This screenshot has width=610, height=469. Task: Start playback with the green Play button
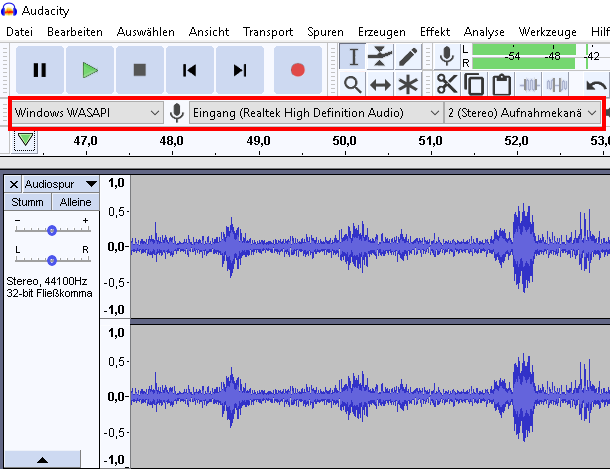pyautogui.click(x=90, y=70)
